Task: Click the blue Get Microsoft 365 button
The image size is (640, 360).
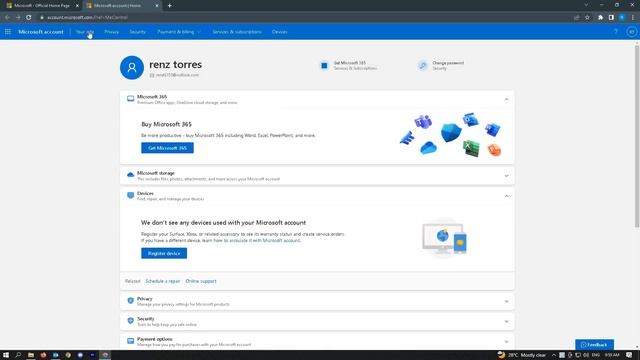Action: click(x=167, y=148)
